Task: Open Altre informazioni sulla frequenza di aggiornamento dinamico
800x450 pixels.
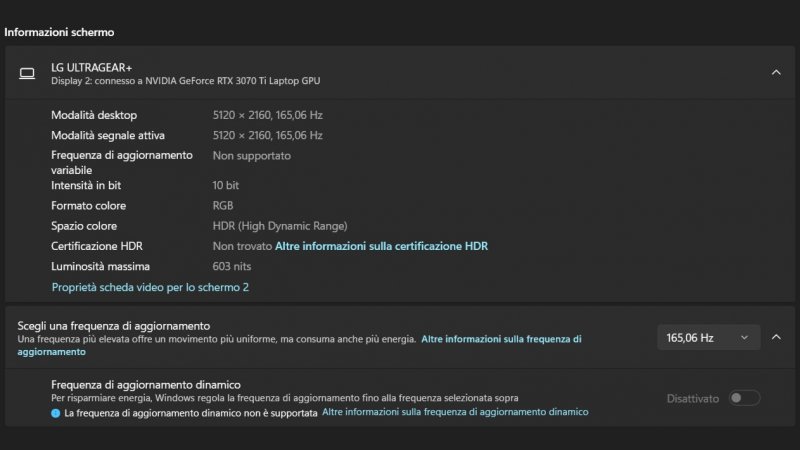Action: (x=455, y=412)
